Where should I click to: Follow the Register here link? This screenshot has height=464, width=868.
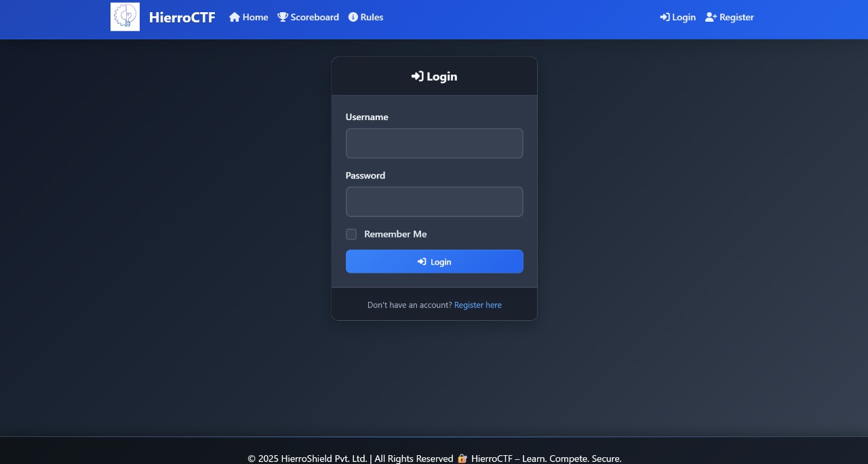click(477, 305)
